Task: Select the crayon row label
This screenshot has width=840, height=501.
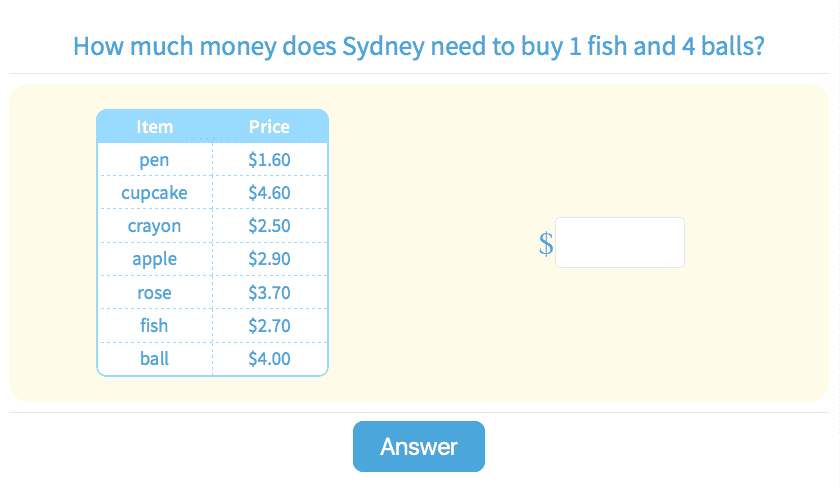Action: coord(155,226)
